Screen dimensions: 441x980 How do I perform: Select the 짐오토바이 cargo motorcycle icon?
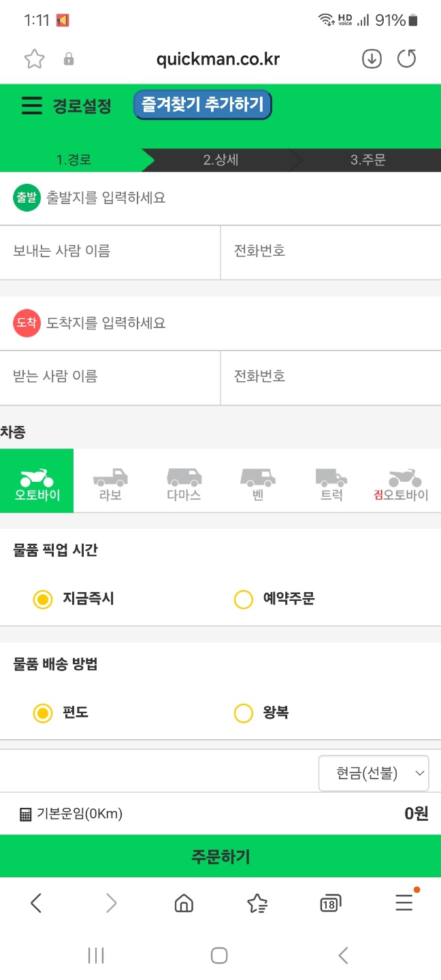pos(404,480)
